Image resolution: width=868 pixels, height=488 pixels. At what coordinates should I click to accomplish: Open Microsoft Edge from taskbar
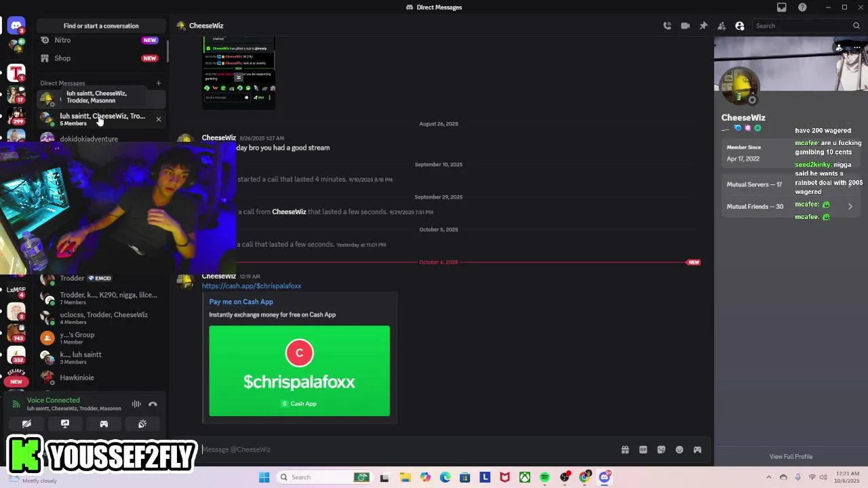click(x=445, y=477)
